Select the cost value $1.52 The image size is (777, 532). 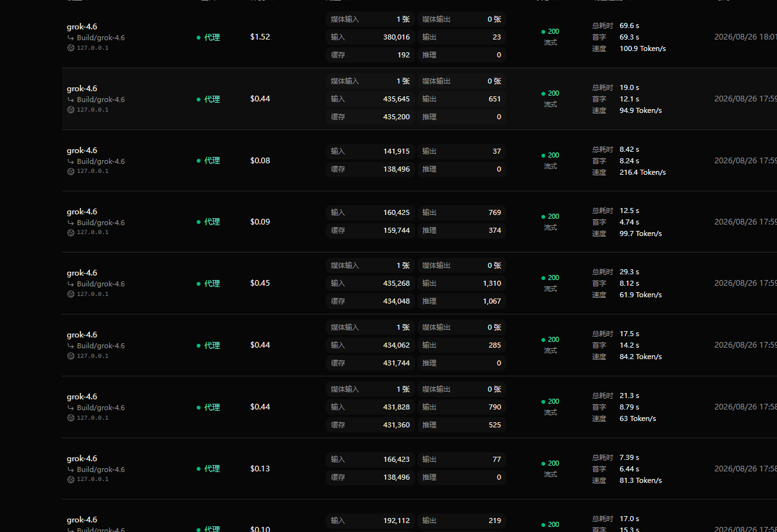click(x=260, y=37)
